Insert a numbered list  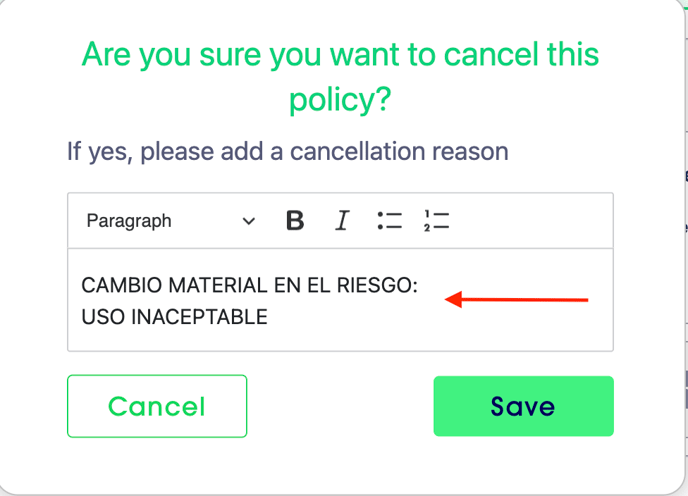[436, 221]
